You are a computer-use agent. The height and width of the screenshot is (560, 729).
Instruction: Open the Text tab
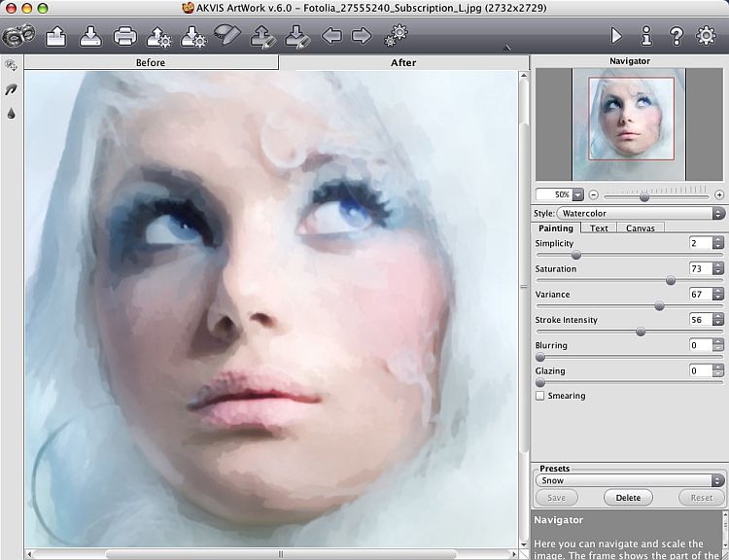599,227
